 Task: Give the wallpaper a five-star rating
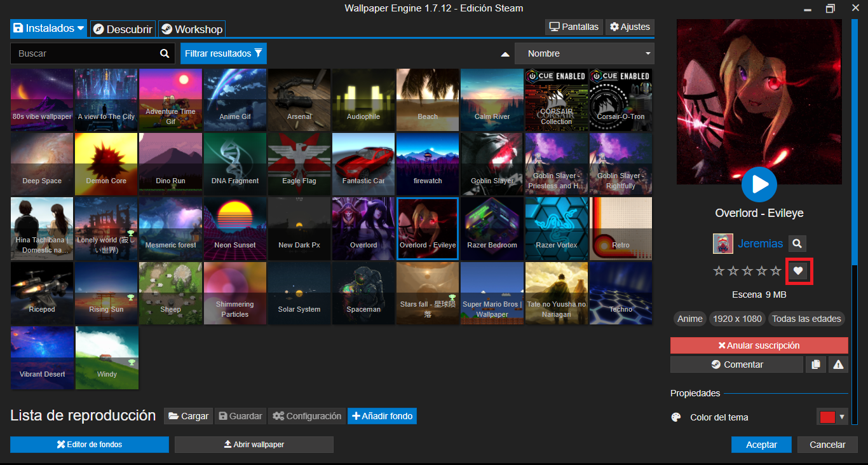tap(776, 271)
